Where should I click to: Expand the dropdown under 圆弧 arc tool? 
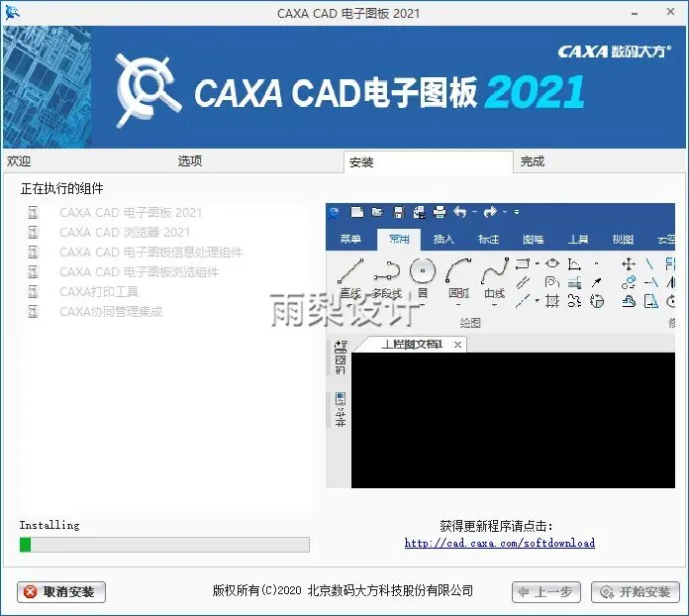click(x=458, y=305)
